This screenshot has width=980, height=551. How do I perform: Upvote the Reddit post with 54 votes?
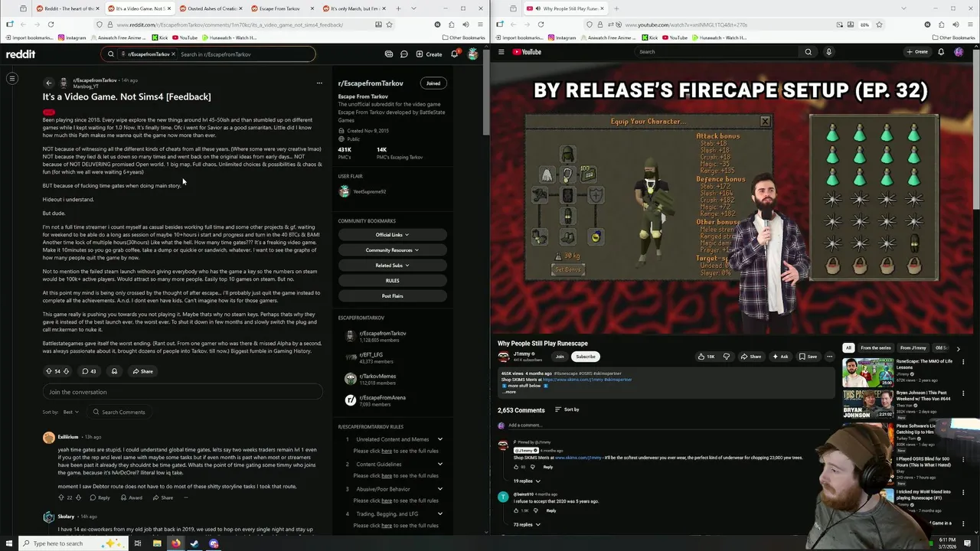[x=48, y=371]
